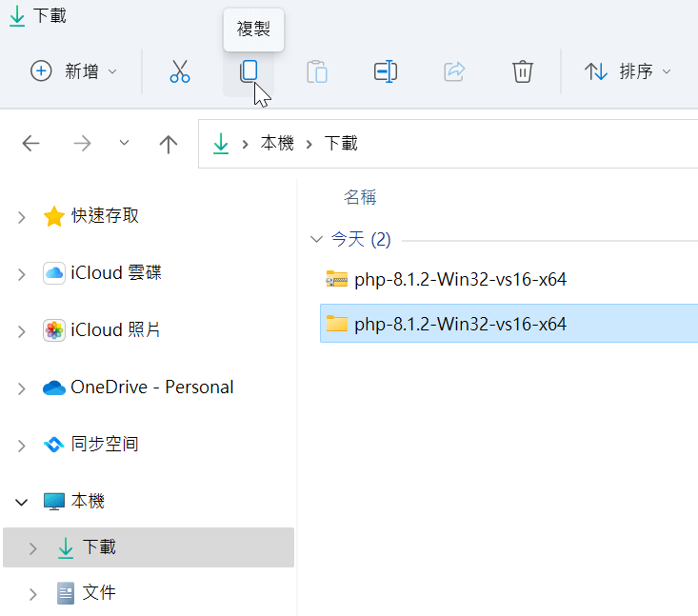This screenshot has width=698, height=616.
Task: Click the Share icon in toolbar
Action: pos(454,71)
